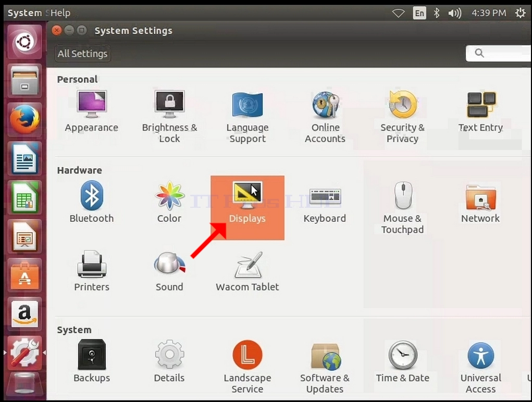Viewport: 532px width, 402px height.
Task: Open the Network settings icon
Action: click(480, 198)
